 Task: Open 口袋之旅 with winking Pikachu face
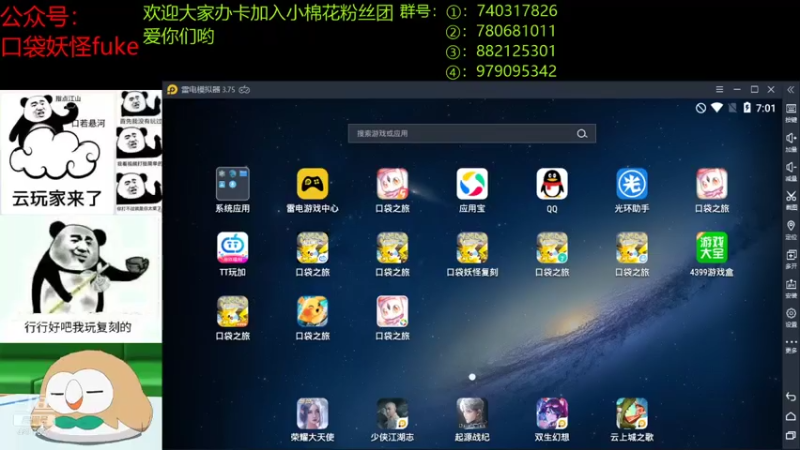[312, 312]
